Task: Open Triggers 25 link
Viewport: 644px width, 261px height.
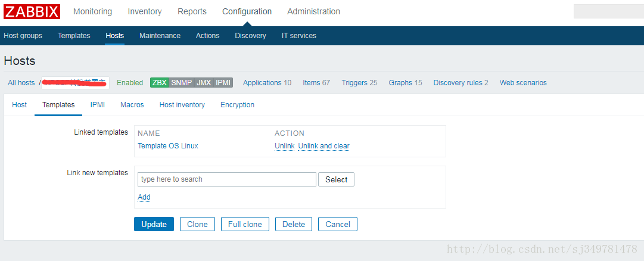Action: click(359, 83)
